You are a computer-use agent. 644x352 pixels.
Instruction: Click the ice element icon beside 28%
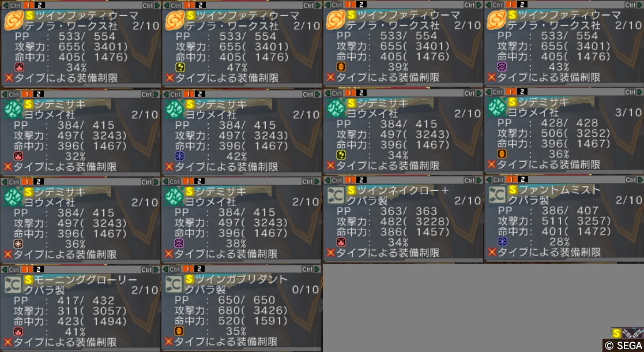502,241
